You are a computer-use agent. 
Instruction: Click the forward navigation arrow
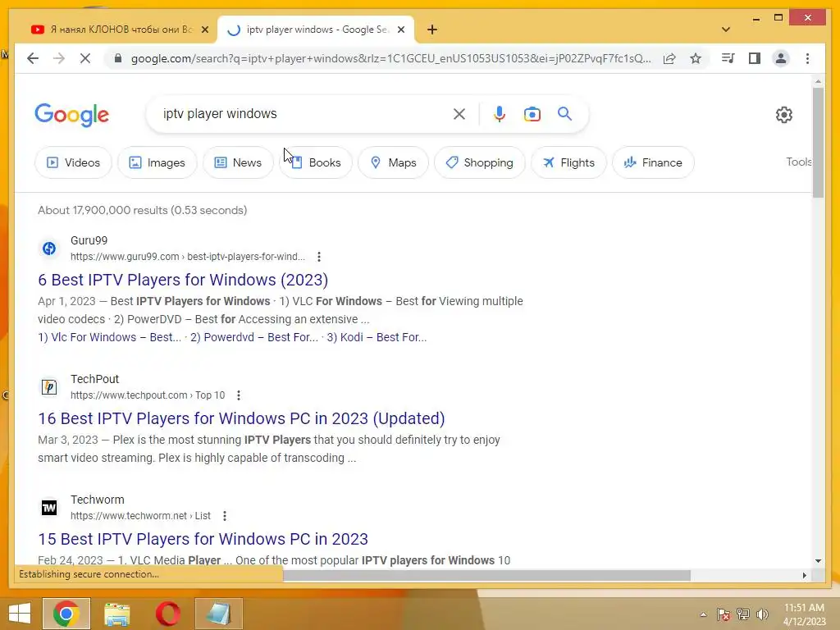59,58
